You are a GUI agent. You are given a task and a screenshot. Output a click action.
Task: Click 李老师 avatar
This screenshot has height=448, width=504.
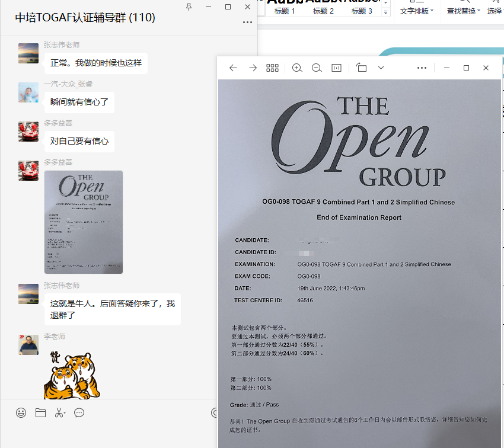pos(28,345)
